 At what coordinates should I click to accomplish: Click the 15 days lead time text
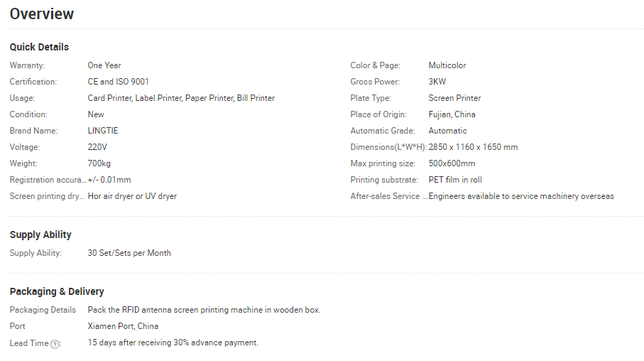coord(173,343)
